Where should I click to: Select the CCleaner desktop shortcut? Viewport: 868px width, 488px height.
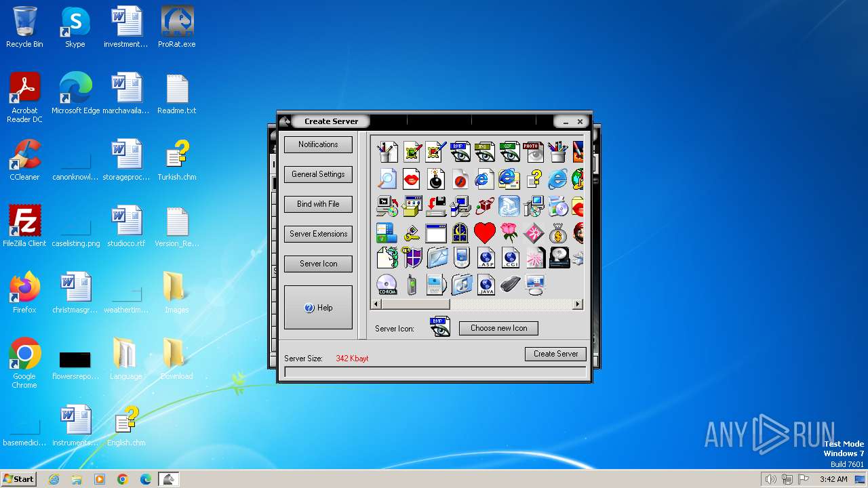24,161
